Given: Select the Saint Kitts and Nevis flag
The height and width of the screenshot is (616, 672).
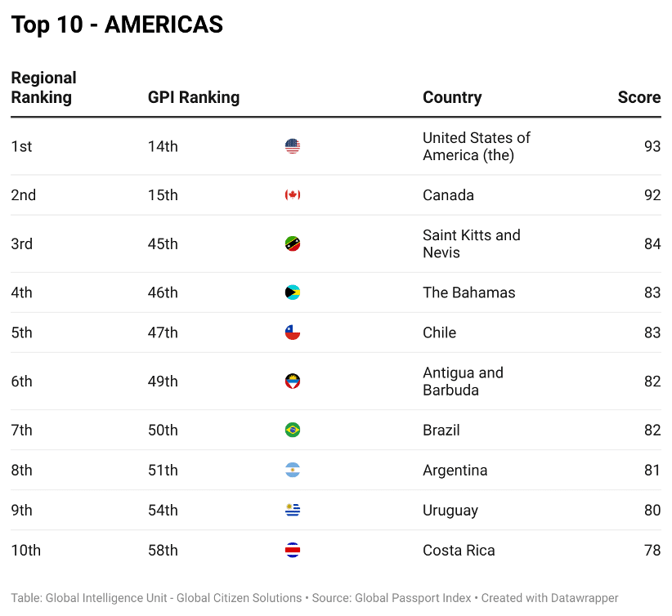Looking at the screenshot, I should pos(293,243).
